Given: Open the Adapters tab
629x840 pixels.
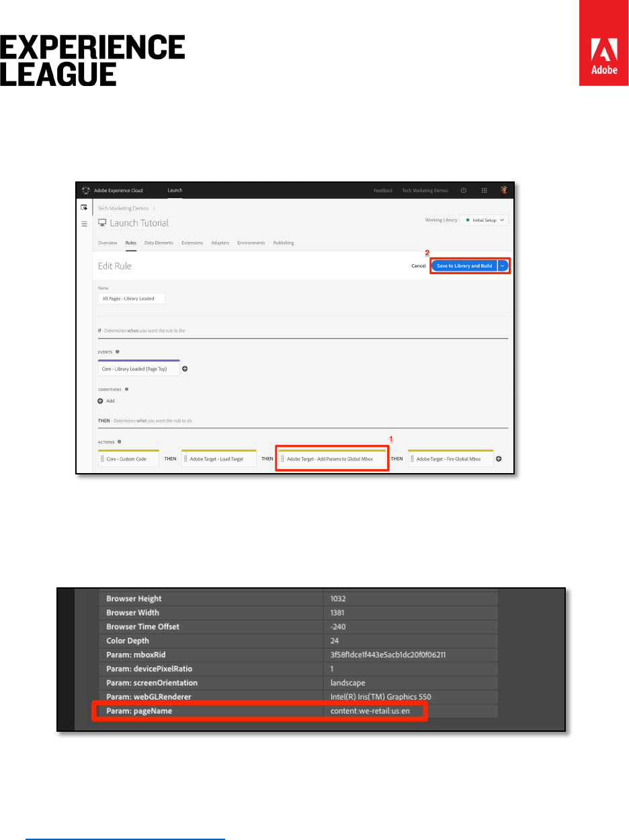Looking at the screenshot, I should (220, 243).
